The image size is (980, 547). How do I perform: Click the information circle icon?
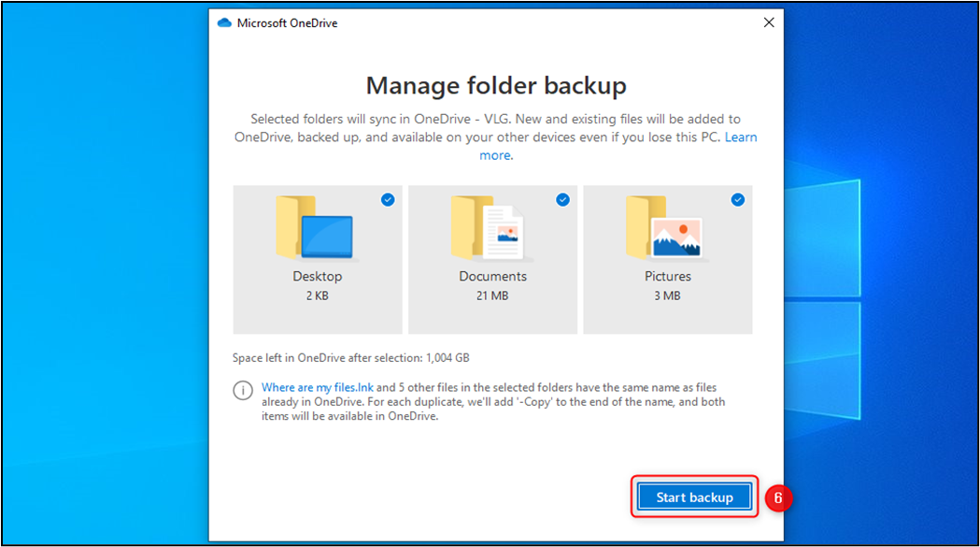243,391
